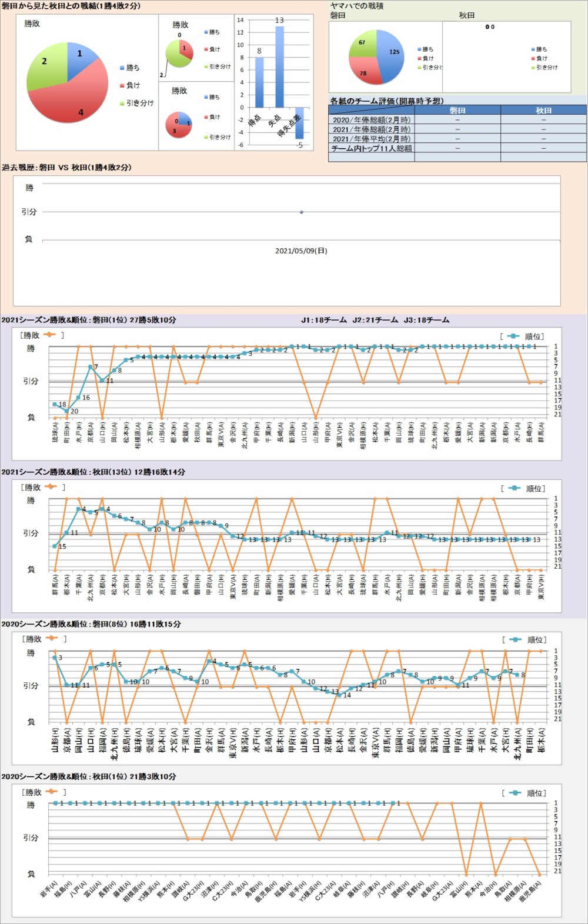Click the 磐田 column header in team table
The width and height of the screenshot is (588, 924).
point(457,111)
